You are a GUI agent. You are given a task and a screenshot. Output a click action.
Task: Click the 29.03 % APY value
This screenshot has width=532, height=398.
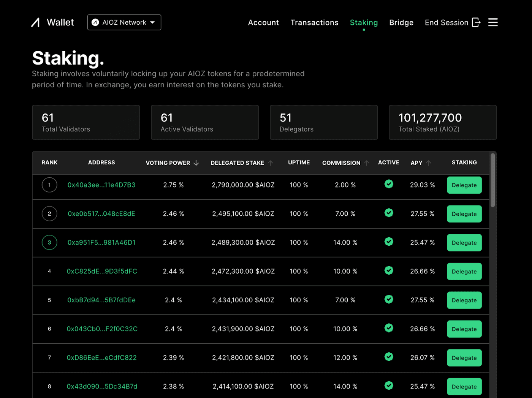pyautogui.click(x=422, y=185)
